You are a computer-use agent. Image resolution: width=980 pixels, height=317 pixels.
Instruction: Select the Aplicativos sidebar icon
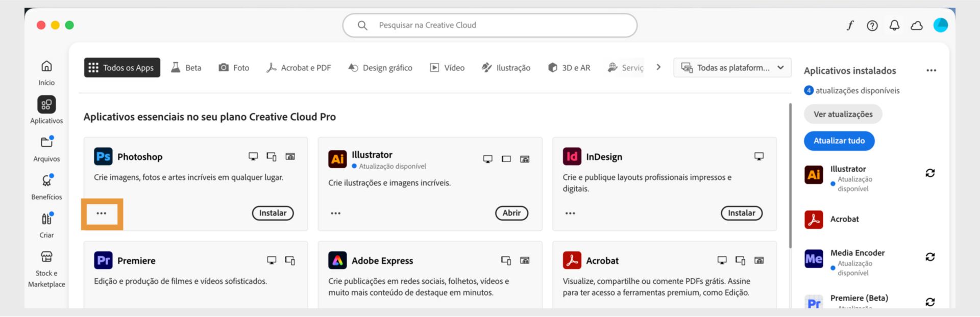(46, 104)
